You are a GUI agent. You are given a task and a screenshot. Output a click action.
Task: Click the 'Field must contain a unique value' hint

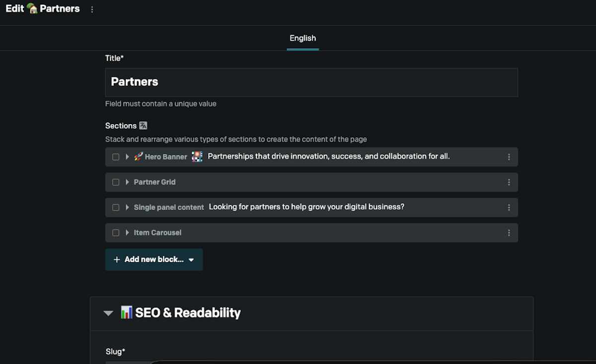161,104
